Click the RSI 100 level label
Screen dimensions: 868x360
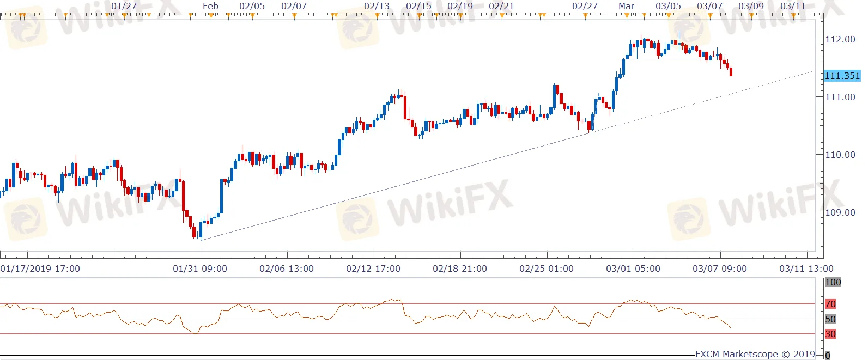coord(833,282)
